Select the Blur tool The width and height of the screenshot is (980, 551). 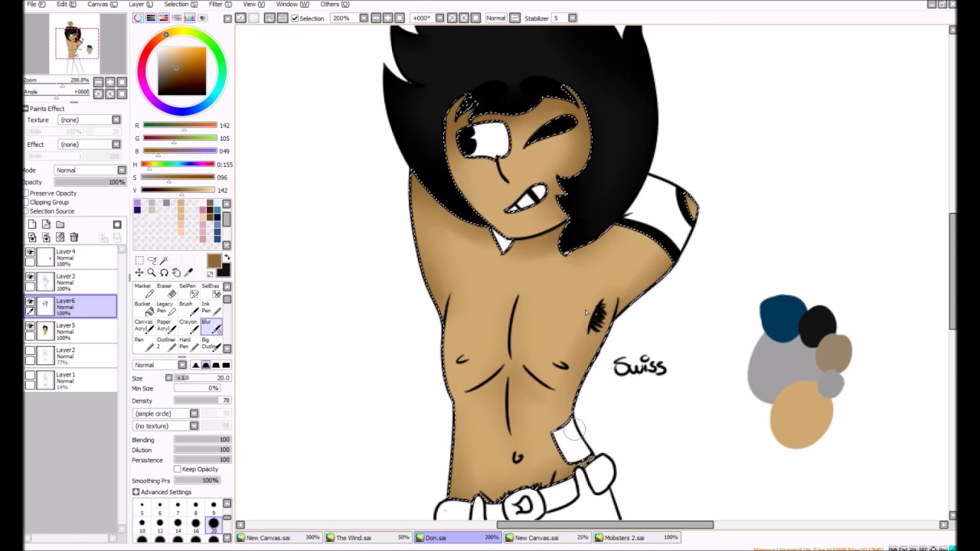[x=211, y=326]
